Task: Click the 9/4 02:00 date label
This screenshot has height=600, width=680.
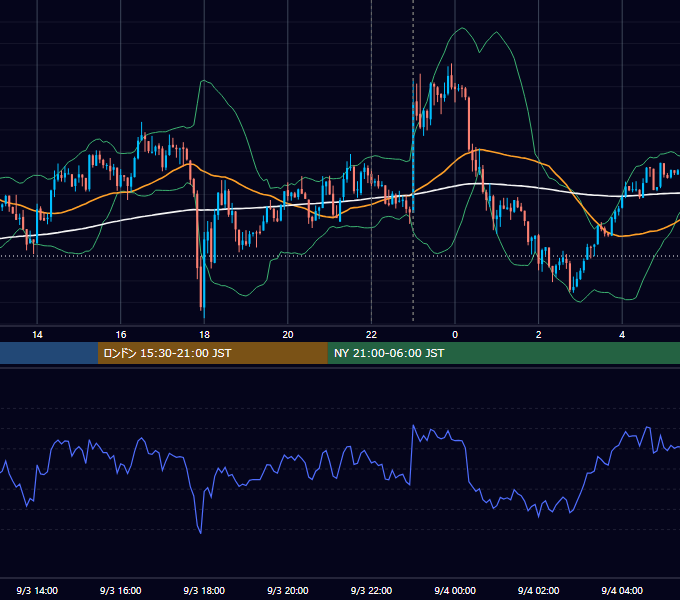Action: pyautogui.click(x=539, y=590)
